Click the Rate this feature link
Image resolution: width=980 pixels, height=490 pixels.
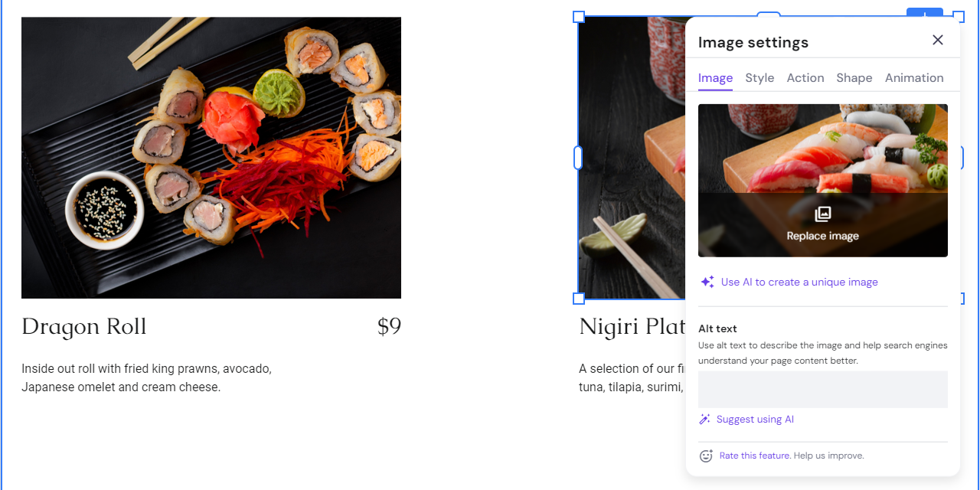coord(754,456)
